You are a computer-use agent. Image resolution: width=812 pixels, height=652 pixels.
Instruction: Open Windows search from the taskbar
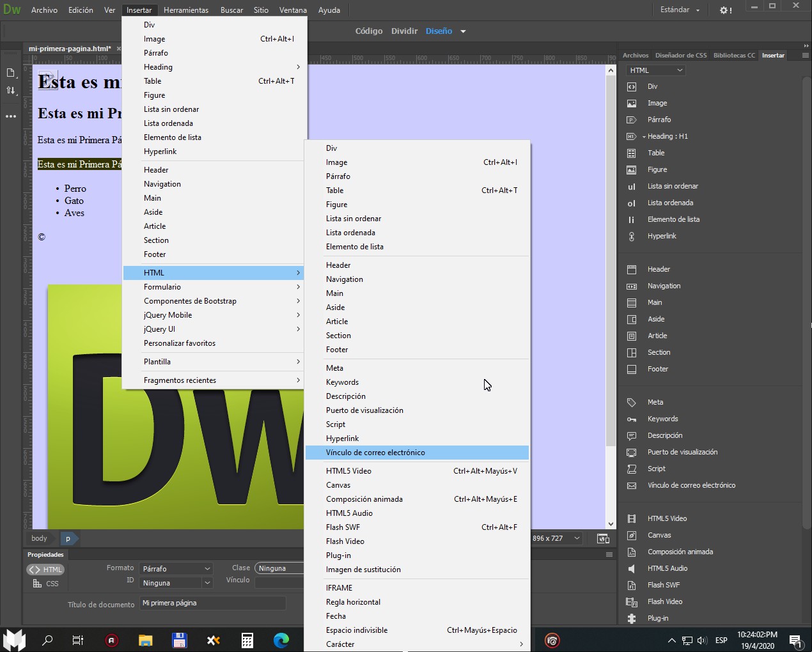[47, 640]
